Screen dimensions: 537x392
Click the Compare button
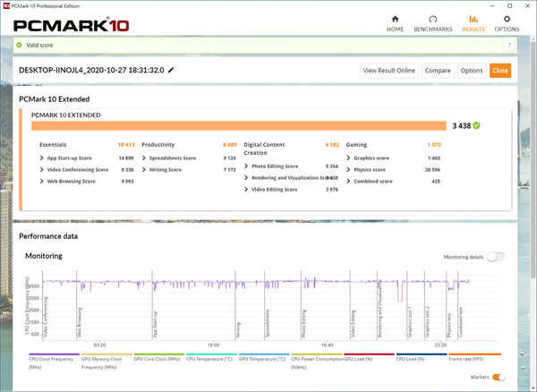[438, 71]
